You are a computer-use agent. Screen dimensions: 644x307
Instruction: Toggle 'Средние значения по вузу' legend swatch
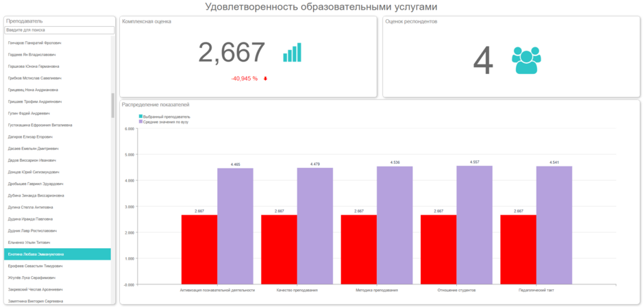tap(141, 121)
